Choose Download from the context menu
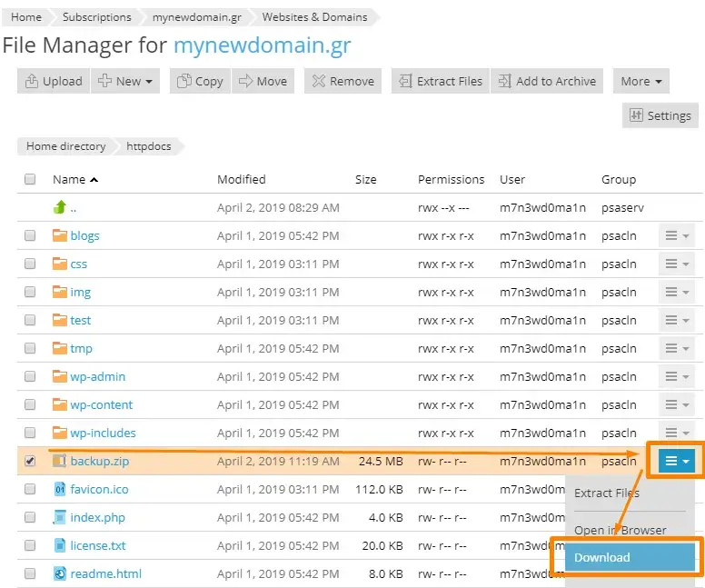The width and height of the screenshot is (705, 588). 630,557
